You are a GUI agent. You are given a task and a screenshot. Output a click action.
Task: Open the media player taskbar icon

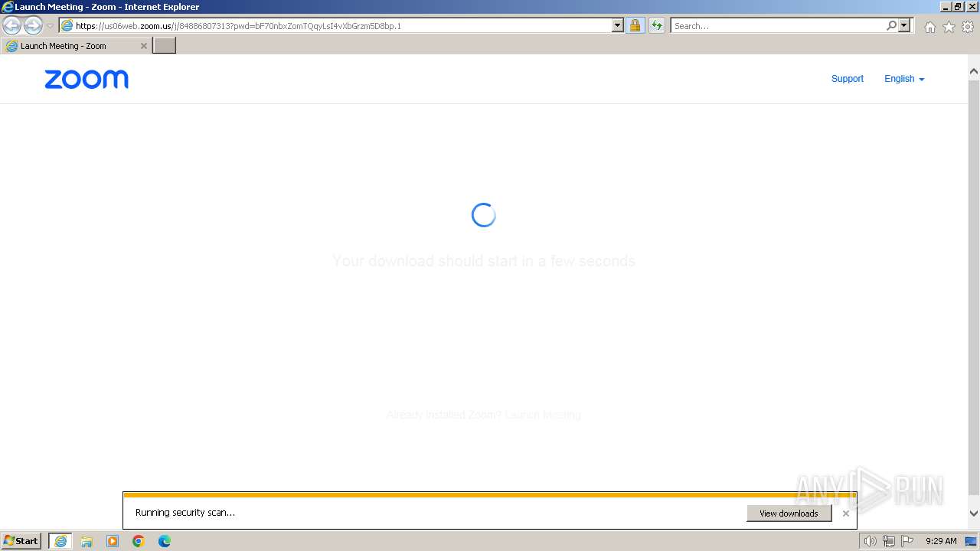[113, 541]
